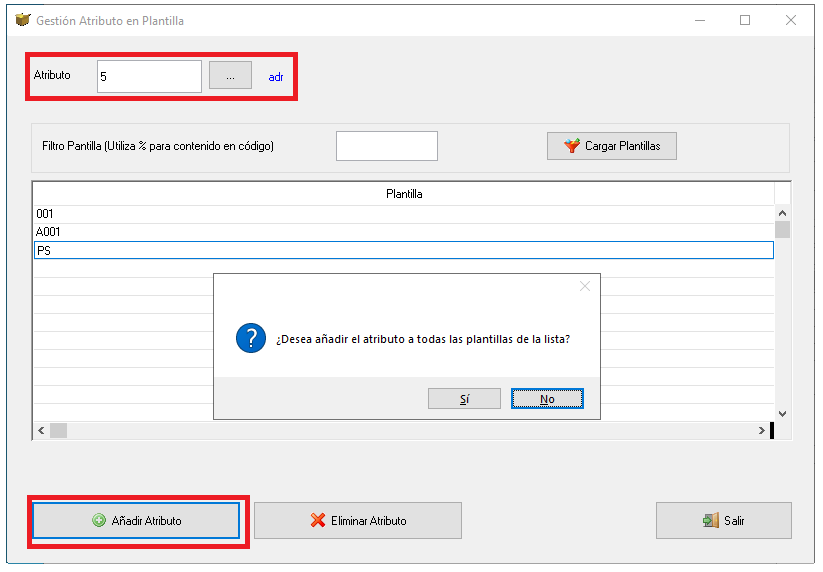The image size is (823, 572).
Task: Click the vertical scrollbar down arrow
Action: click(x=782, y=414)
